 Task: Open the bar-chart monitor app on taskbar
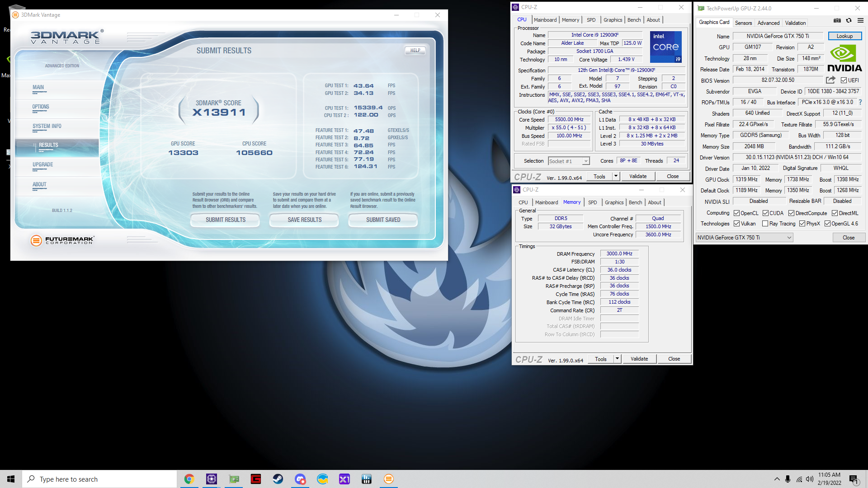pyautogui.click(x=367, y=479)
